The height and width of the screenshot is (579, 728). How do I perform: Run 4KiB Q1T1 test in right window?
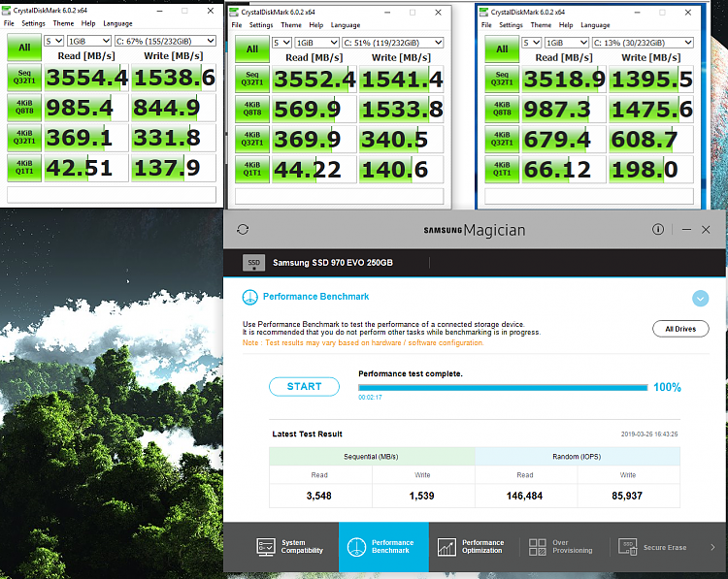click(502, 170)
